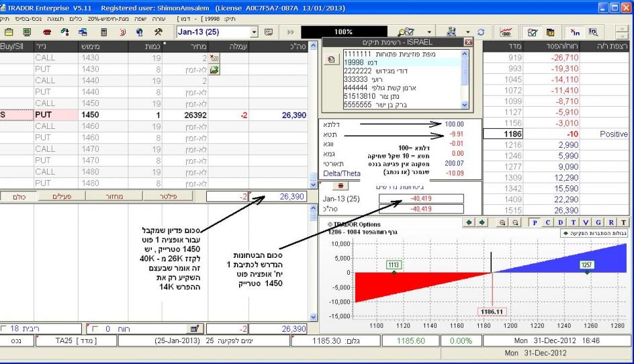Click the red icon above Jan-13 margin field
Image resolution: width=634 pixels, height=364 pixels.
341,185
